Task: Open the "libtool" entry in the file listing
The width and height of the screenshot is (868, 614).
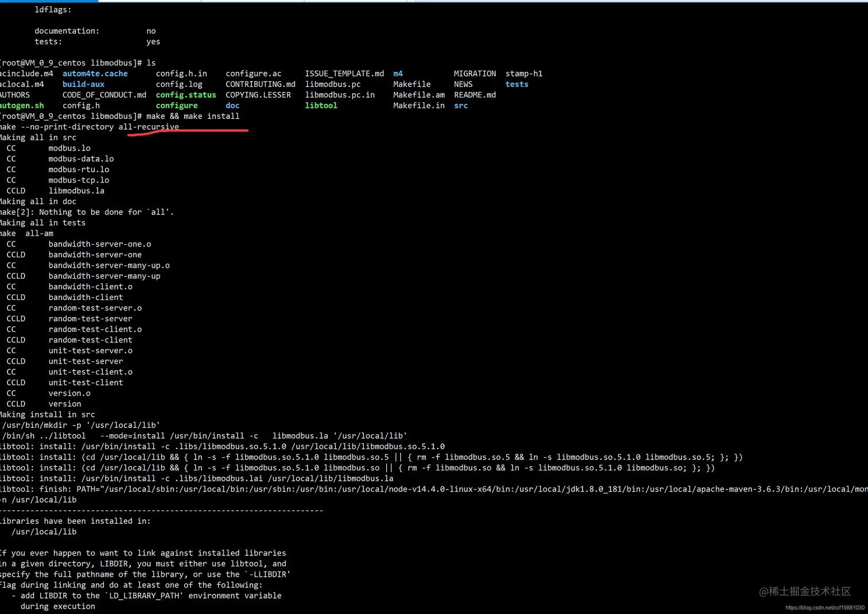Action: pos(321,105)
